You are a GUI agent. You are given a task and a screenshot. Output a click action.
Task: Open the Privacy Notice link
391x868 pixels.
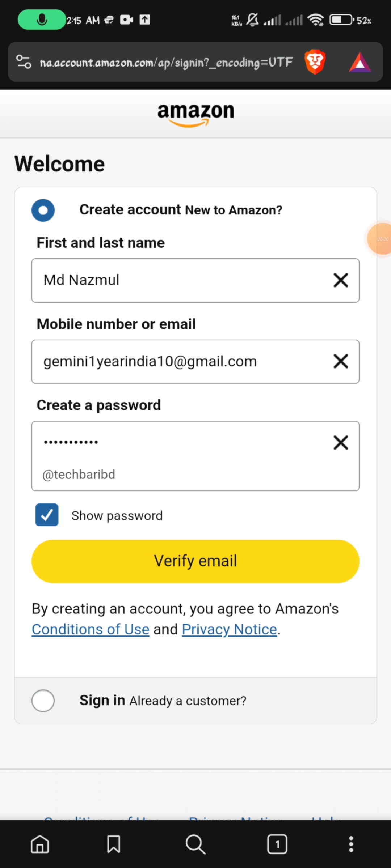tap(229, 630)
